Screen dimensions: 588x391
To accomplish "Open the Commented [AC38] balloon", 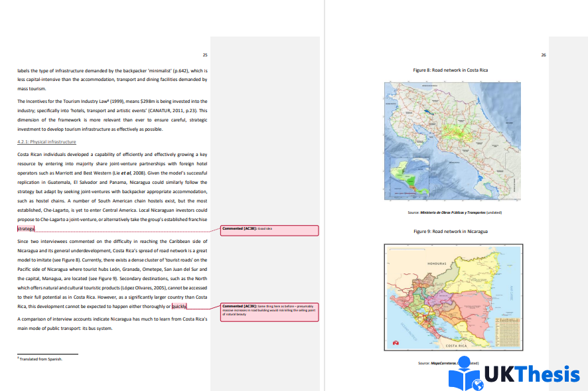I will (269, 230).
